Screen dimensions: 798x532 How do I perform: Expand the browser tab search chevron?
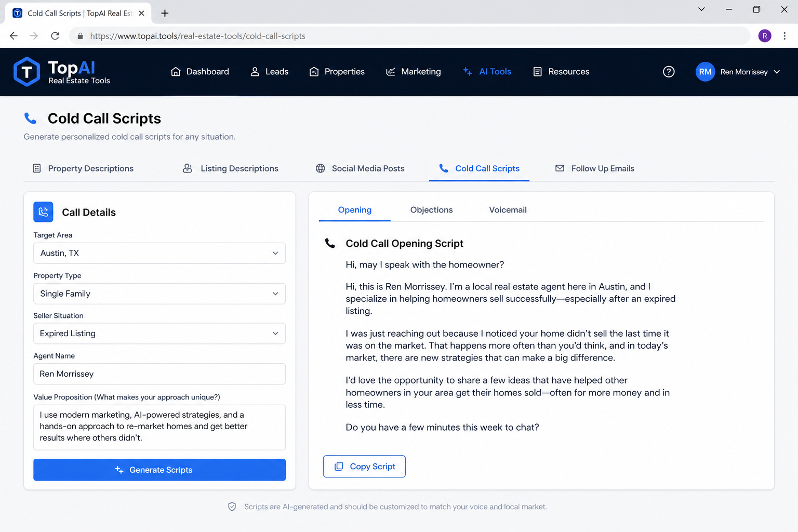click(701, 9)
